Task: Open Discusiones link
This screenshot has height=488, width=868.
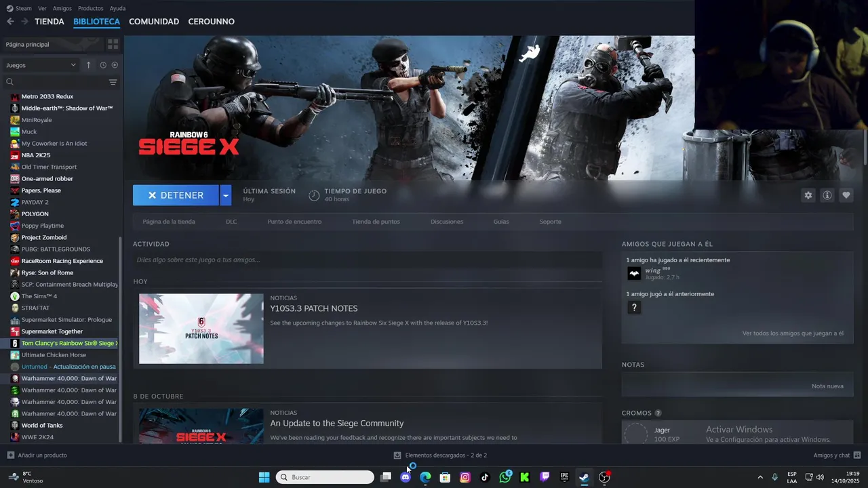Action: (x=447, y=222)
